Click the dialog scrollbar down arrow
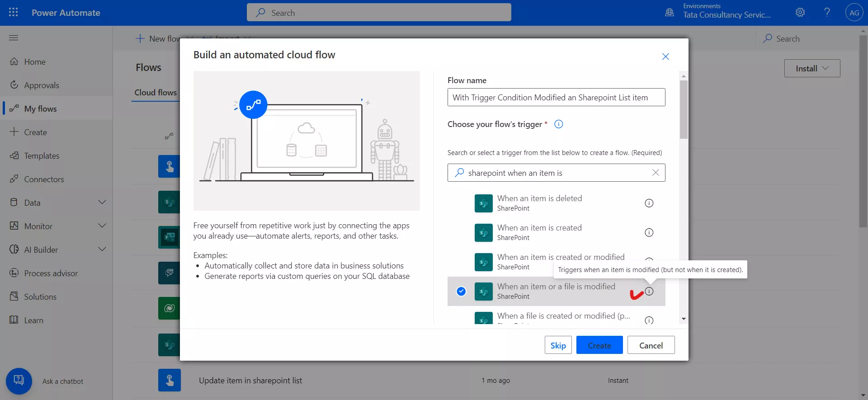Screen dimensions: 868x400 684,319
